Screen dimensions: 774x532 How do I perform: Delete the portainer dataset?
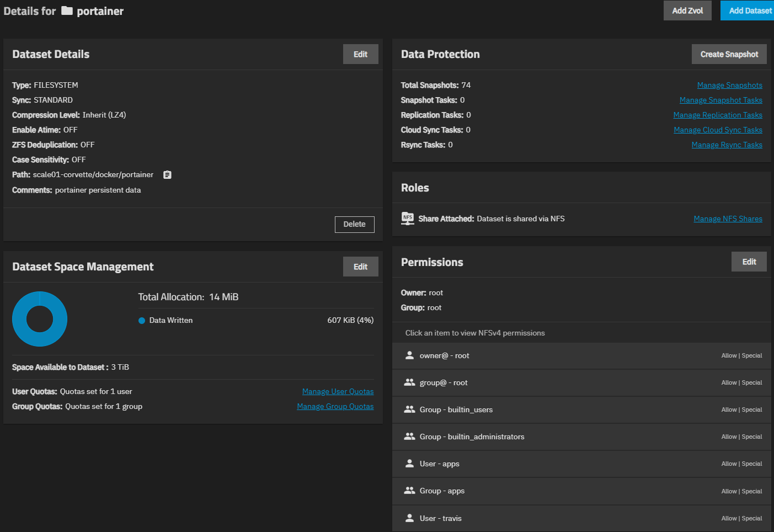pos(355,225)
